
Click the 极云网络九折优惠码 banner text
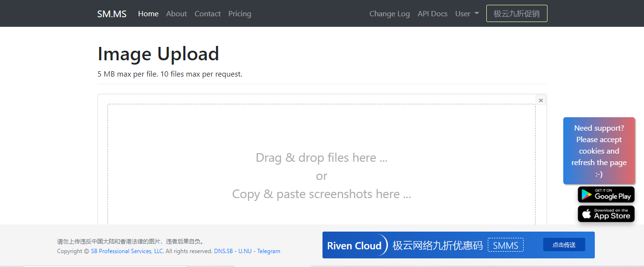[438, 245]
